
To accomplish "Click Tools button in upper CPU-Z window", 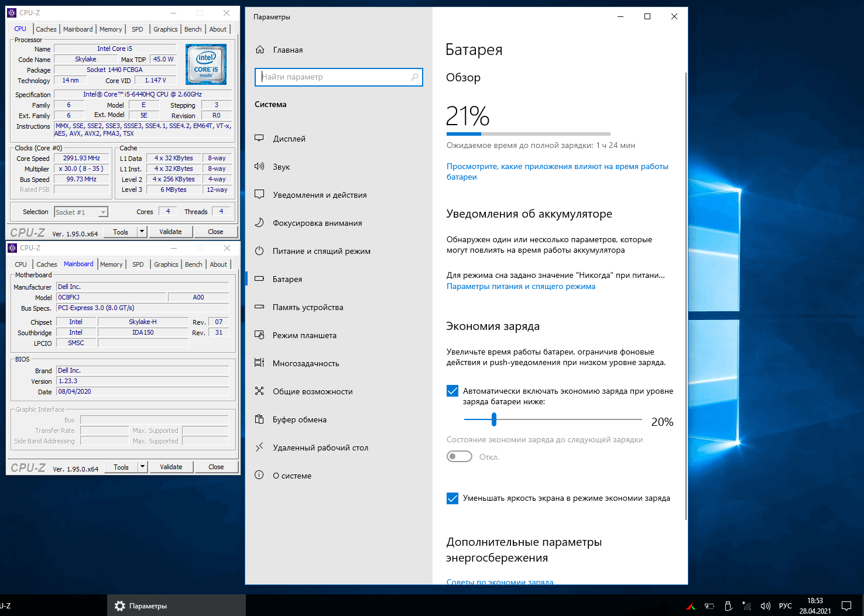I will [x=121, y=232].
